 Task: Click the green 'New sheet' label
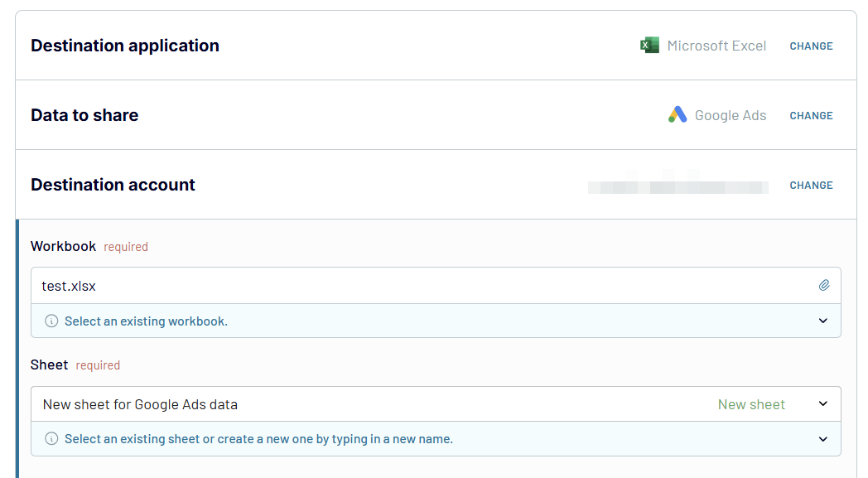click(x=751, y=405)
